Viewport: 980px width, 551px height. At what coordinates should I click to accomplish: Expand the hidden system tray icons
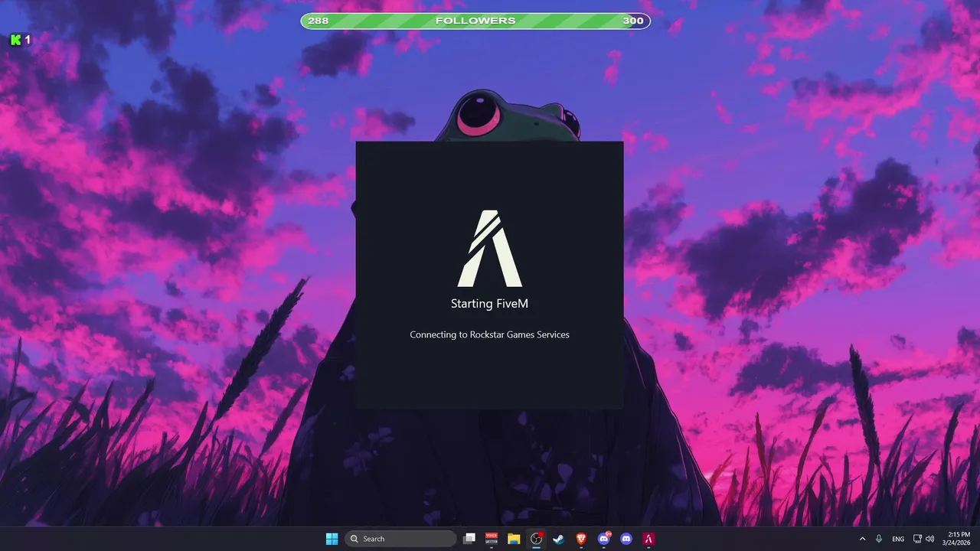(863, 539)
